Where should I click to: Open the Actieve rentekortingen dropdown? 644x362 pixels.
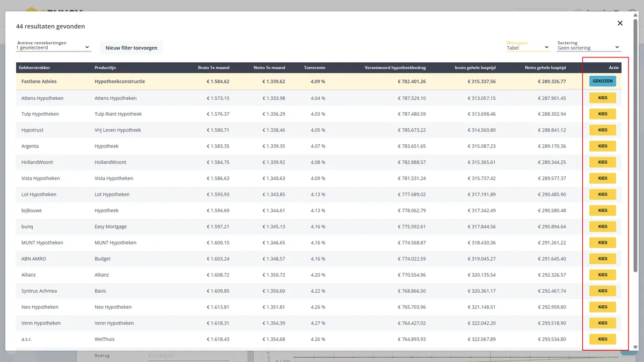point(54,46)
